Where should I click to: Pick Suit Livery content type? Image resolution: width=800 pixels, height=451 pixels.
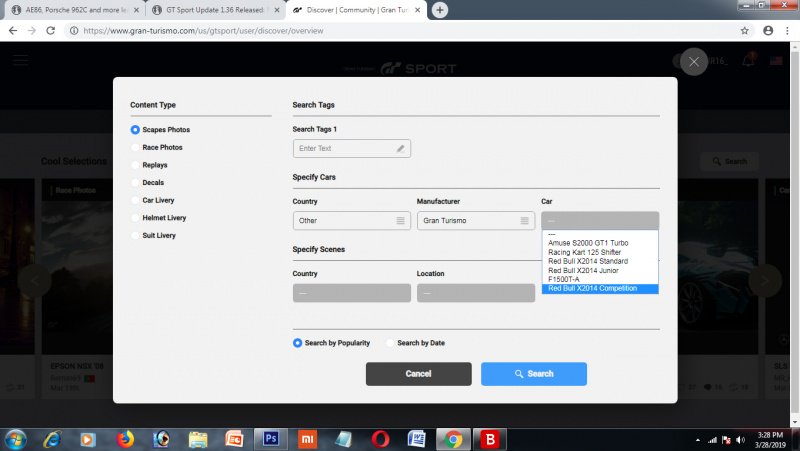pyautogui.click(x=153, y=235)
